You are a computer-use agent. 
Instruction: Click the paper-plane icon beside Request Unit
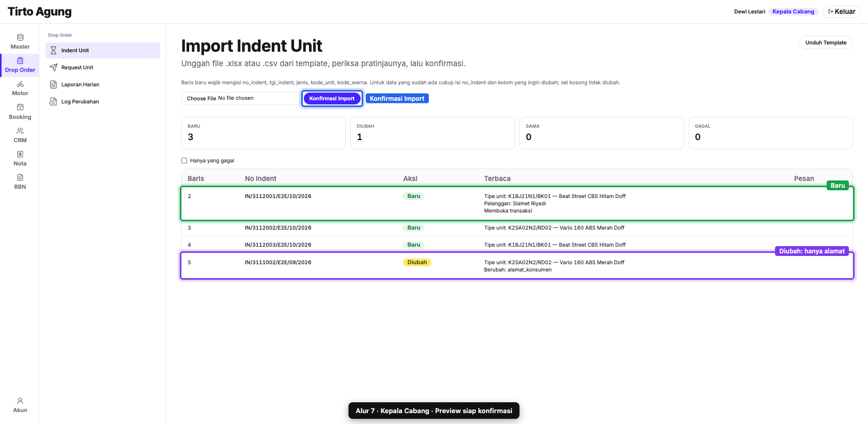[53, 67]
